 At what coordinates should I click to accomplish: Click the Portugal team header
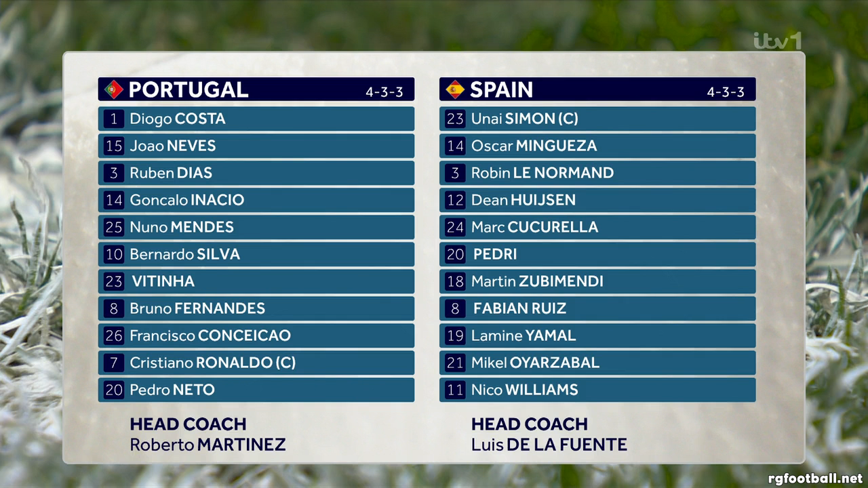(x=256, y=89)
